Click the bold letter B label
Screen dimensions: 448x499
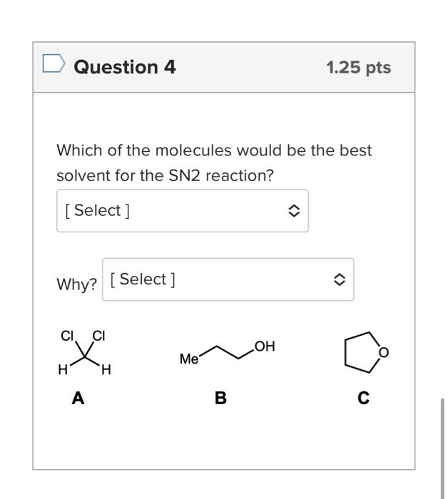[220, 398]
